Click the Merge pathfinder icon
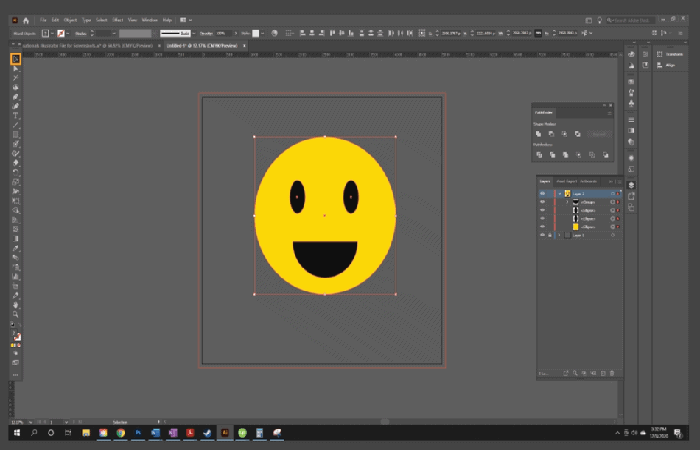Viewport: 700px width, 450px height. click(x=565, y=155)
